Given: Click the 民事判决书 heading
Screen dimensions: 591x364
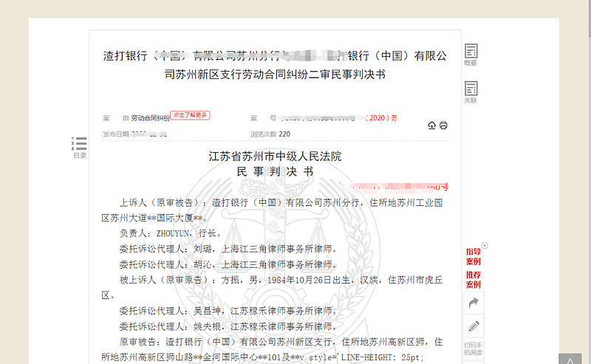Looking at the screenshot, I should coord(275,172).
